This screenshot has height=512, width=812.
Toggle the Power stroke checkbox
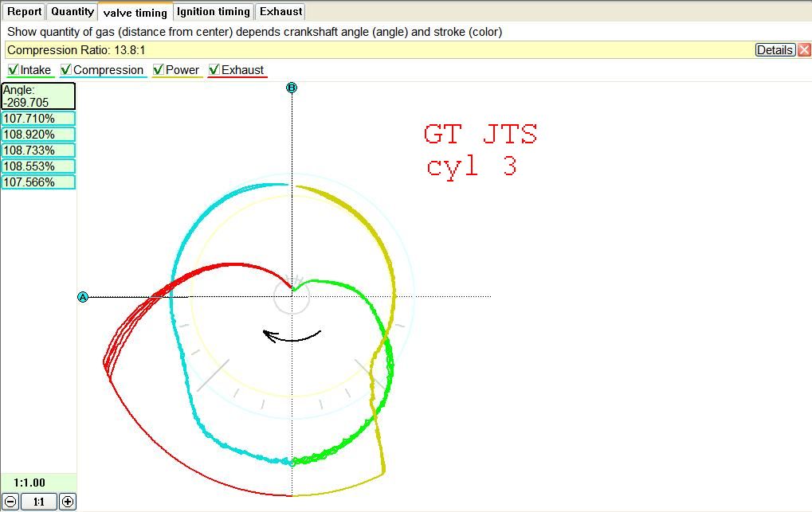159,69
